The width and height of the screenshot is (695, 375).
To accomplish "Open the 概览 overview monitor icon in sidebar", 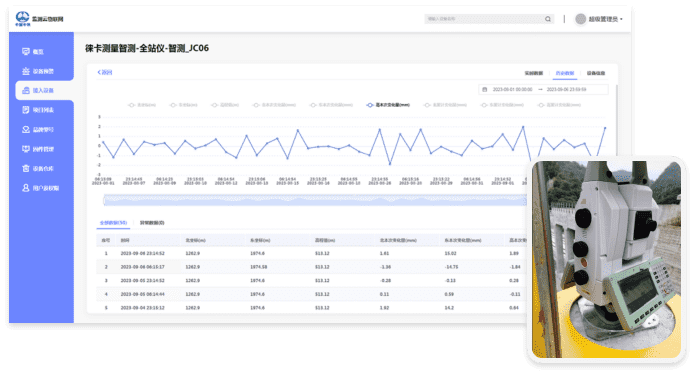I will coord(26,52).
